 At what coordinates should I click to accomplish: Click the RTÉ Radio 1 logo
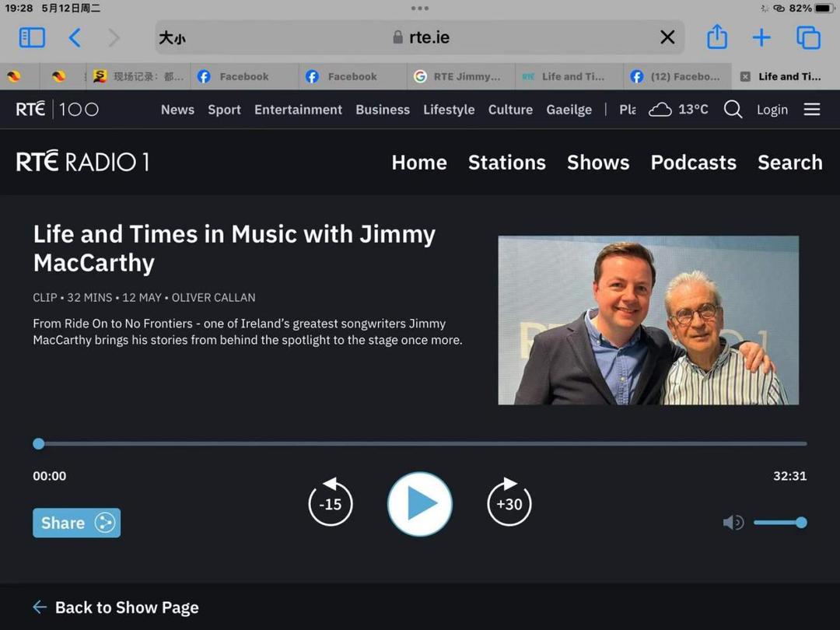pos(82,162)
